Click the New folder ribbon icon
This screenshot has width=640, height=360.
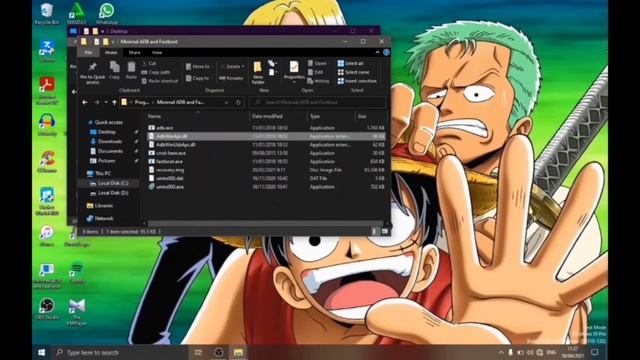258,73
